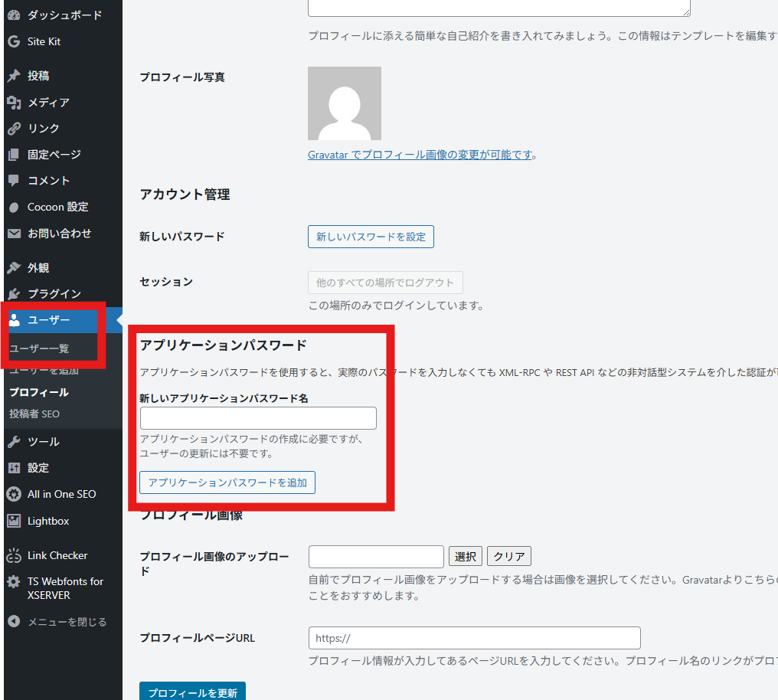Focus the new application password name field
Viewport: 778px width, 700px height.
click(258, 418)
